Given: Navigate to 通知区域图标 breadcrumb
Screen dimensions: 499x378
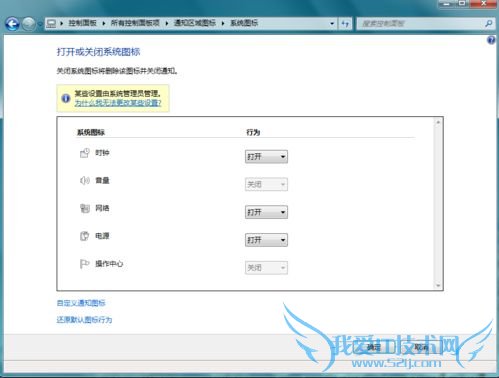Looking at the screenshot, I should (195, 23).
